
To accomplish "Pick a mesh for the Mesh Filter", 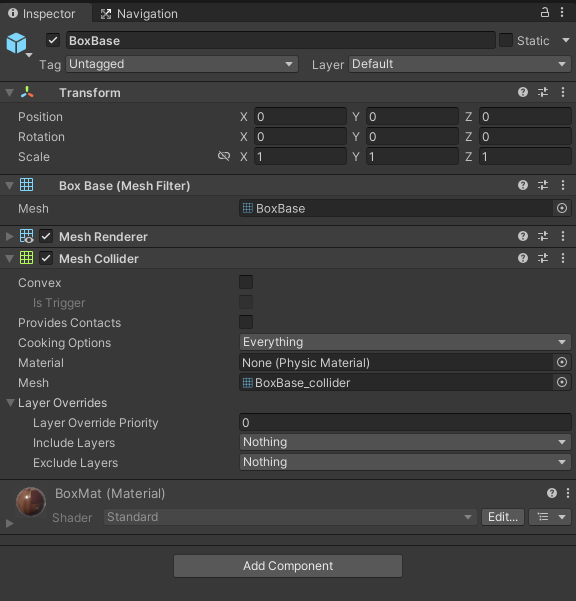I will 562,208.
